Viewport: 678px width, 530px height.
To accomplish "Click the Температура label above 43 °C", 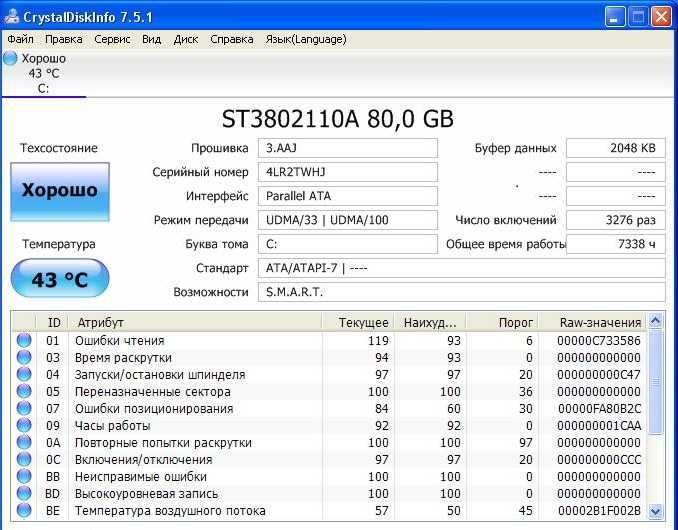I will 59,244.
